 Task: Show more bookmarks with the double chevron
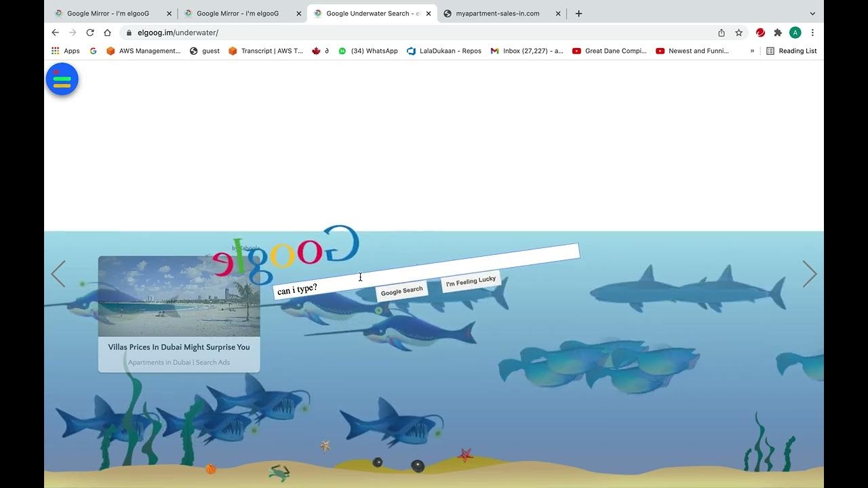point(752,51)
